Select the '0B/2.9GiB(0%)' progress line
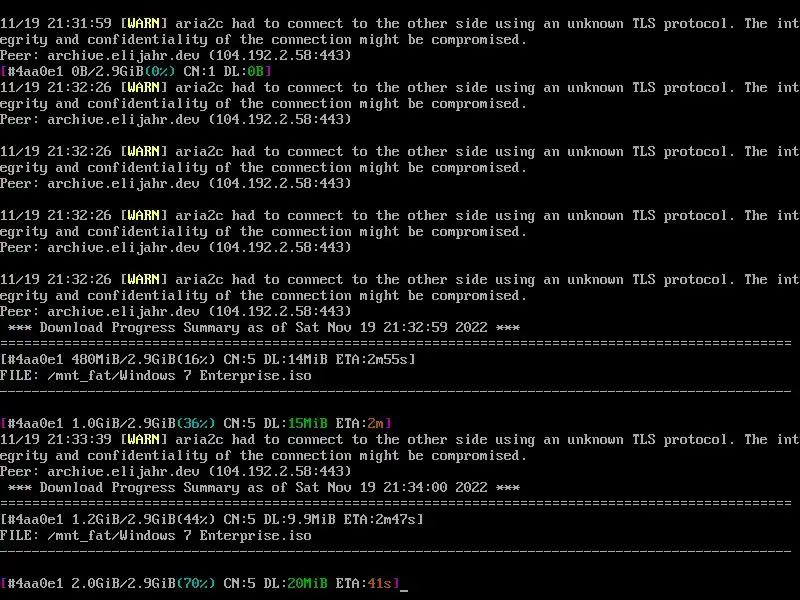The width and height of the screenshot is (800, 600). point(136,71)
